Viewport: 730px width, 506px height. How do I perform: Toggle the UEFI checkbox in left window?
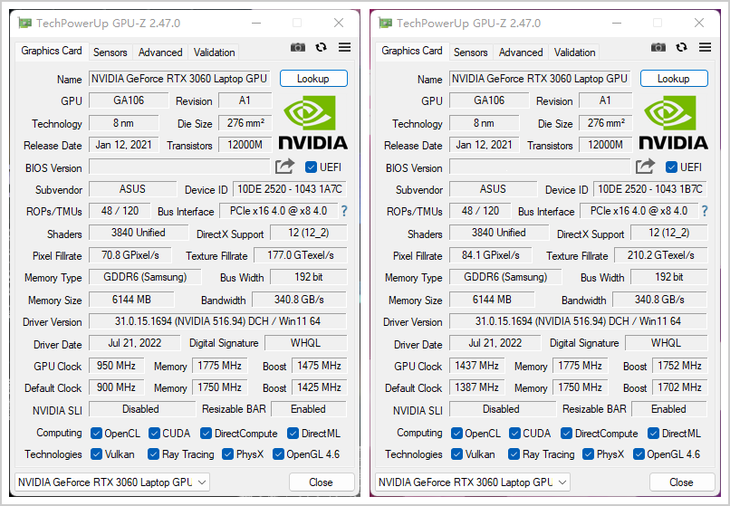311,167
